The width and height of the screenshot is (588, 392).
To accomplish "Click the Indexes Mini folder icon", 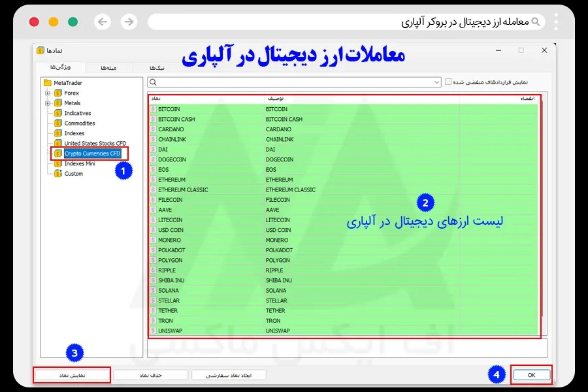I will (58, 163).
